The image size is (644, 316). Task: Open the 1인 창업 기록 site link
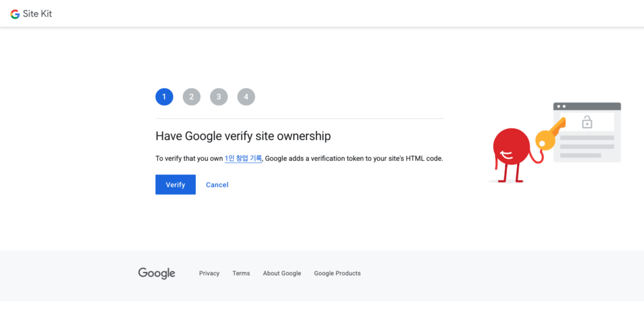[243, 158]
